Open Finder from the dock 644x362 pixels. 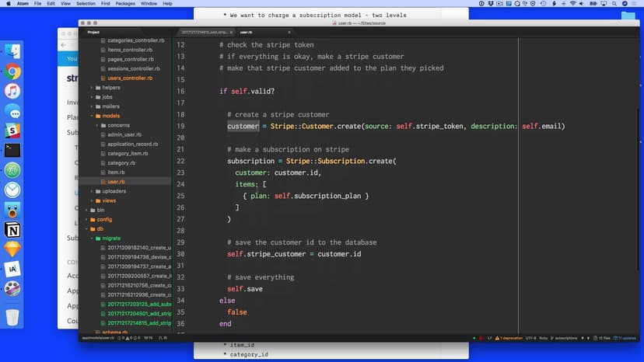click(12, 51)
